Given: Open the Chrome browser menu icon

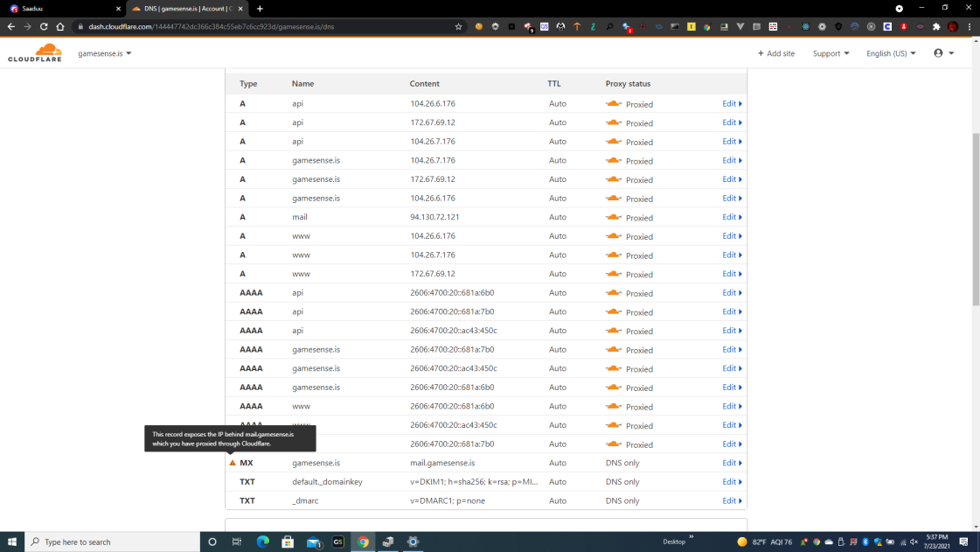Looking at the screenshot, I should [x=971, y=27].
